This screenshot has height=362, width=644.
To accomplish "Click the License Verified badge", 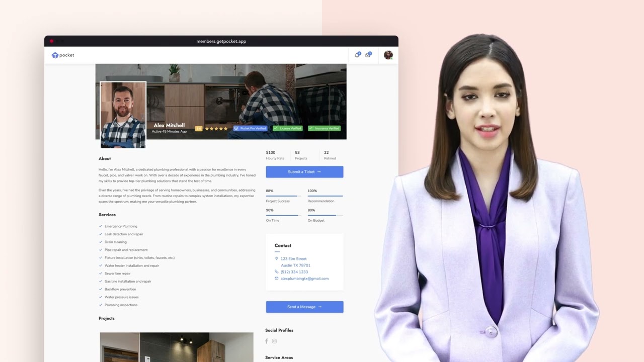I will pyautogui.click(x=288, y=128).
